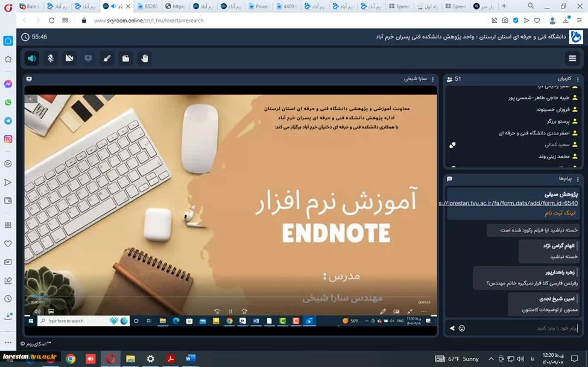Open the Opera sidebar home icon
Viewport: 588px width, 367px height.
tap(8, 40)
